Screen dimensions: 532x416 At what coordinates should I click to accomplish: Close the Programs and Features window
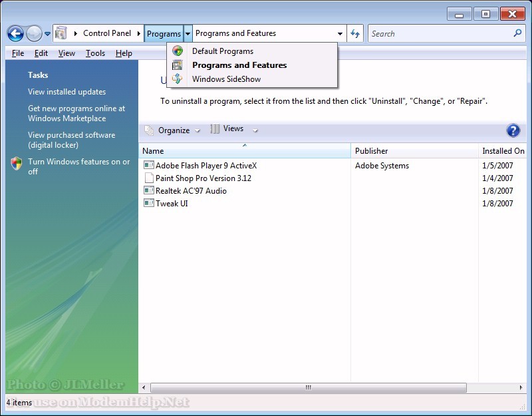tap(512, 14)
